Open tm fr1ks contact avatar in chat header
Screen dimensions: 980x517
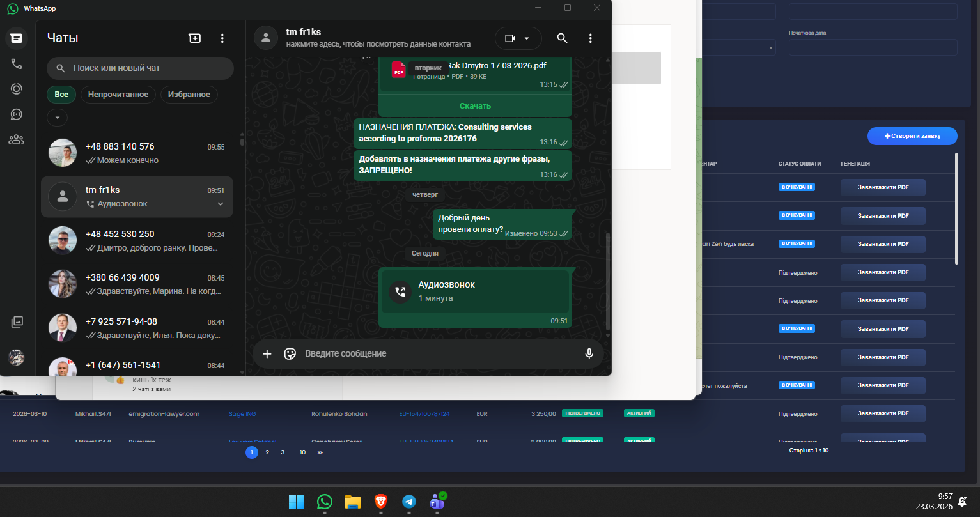point(265,38)
